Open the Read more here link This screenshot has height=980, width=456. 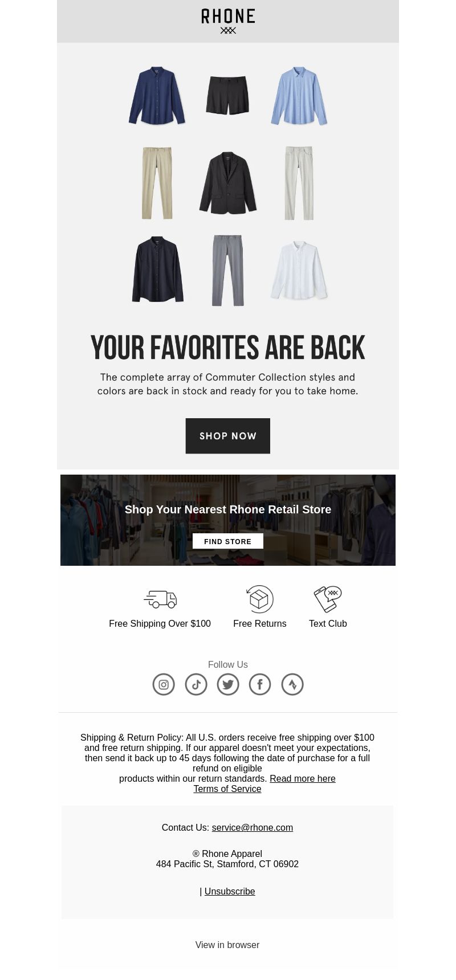click(303, 778)
